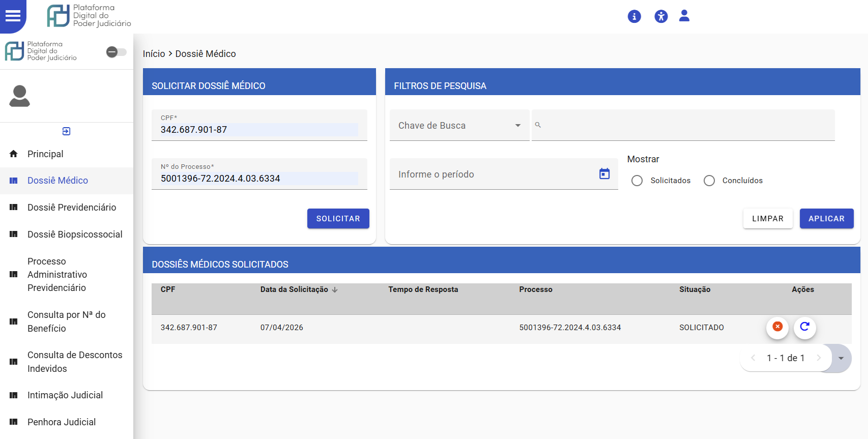Image resolution: width=868 pixels, height=439 pixels.
Task: Open the user account icon in header
Action: (x=684, y=16)
